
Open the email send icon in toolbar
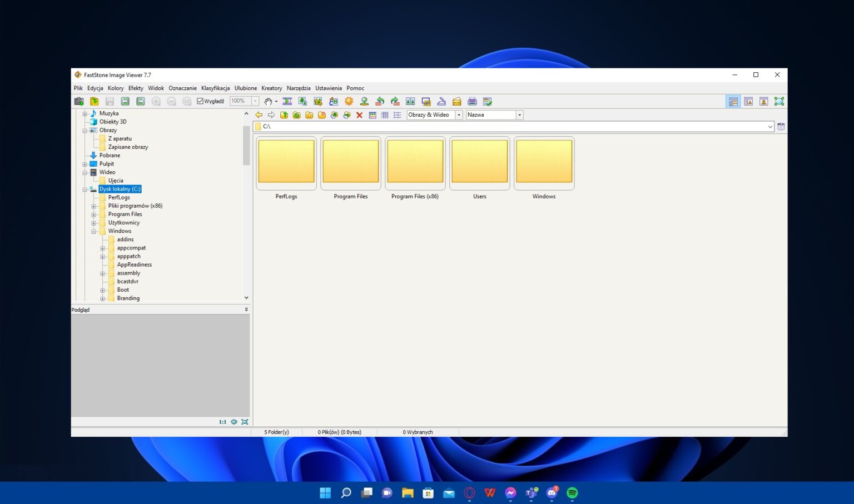point(456,101)
